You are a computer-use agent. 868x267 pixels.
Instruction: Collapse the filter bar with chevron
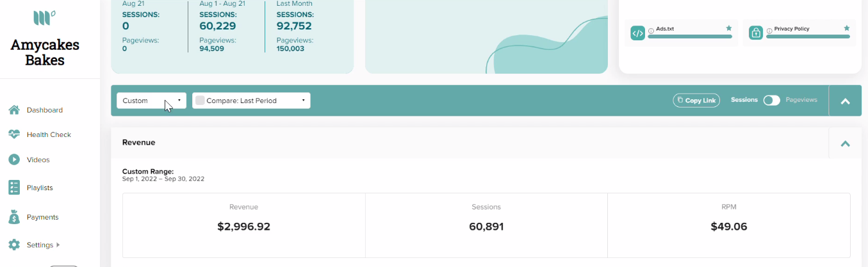(845, 101)
